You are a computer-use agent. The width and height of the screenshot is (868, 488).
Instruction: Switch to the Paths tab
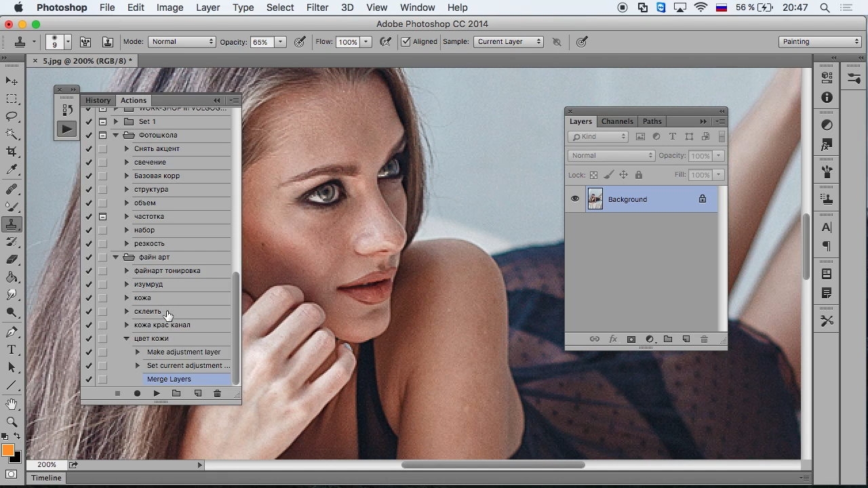pos(652,121)
